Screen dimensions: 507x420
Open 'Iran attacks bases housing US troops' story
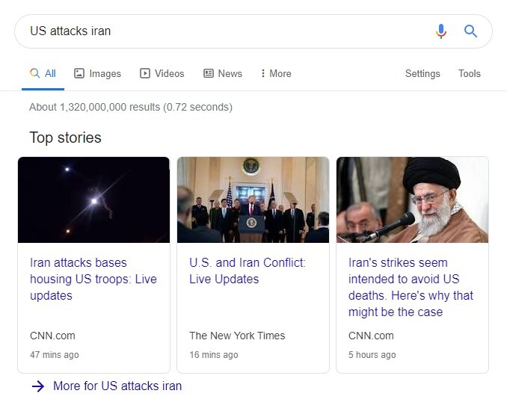pyautogui.click(x=93, y=279)
